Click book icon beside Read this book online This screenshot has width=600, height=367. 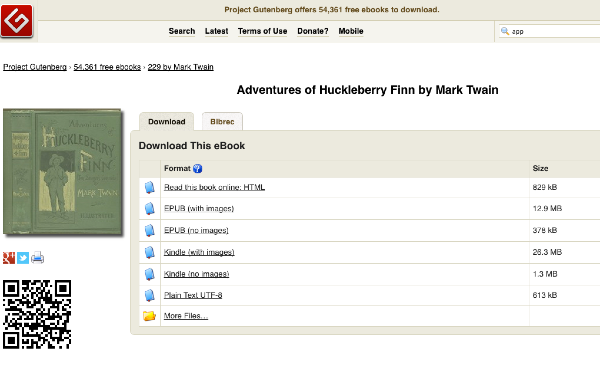150,187
